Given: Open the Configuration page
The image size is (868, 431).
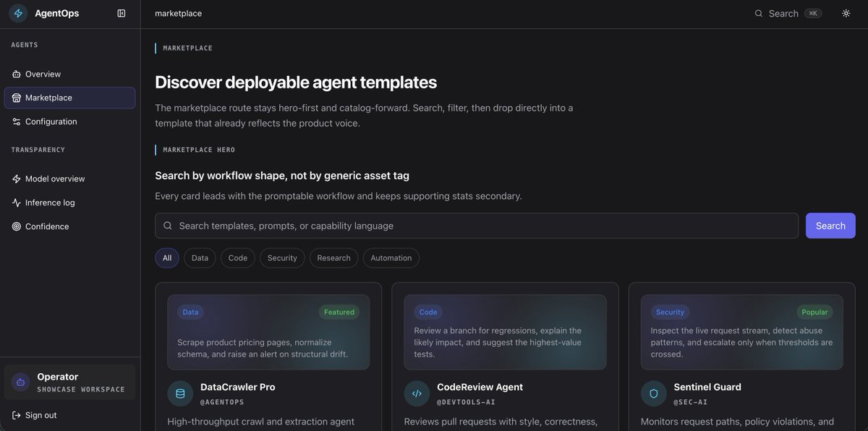Looking at the screenshot, I should pyautogui.click(x=69, y=121).
